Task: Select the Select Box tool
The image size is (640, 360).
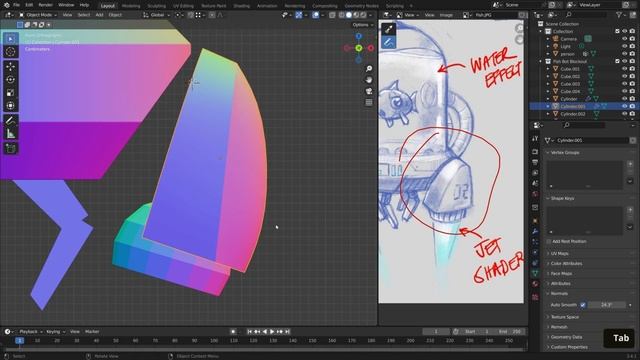Action: click(10, 39)
